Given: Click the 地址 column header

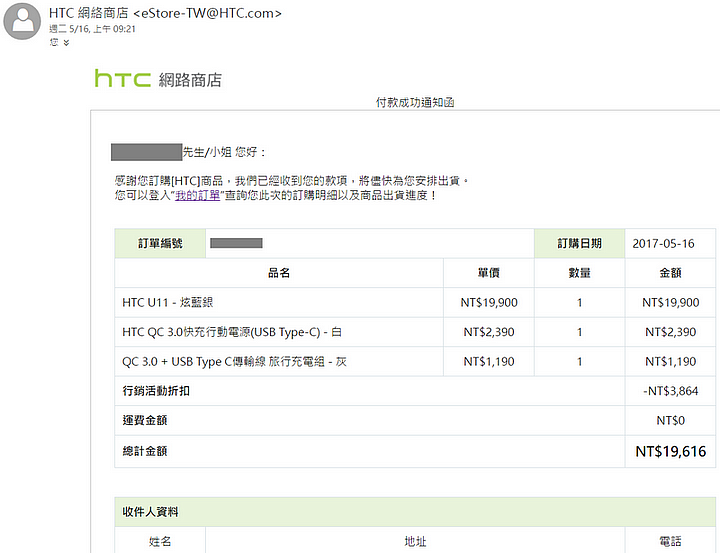Looking at the screenshot, I should click(415, 542).
